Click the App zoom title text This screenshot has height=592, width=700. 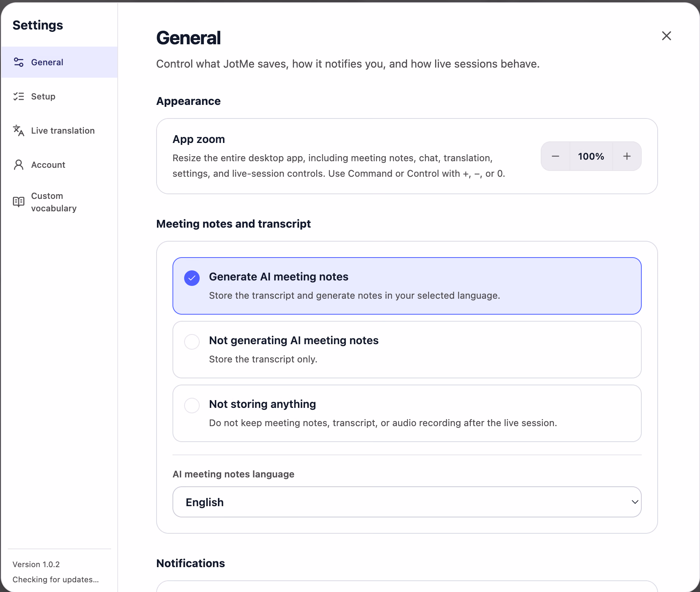click(199, 139)
